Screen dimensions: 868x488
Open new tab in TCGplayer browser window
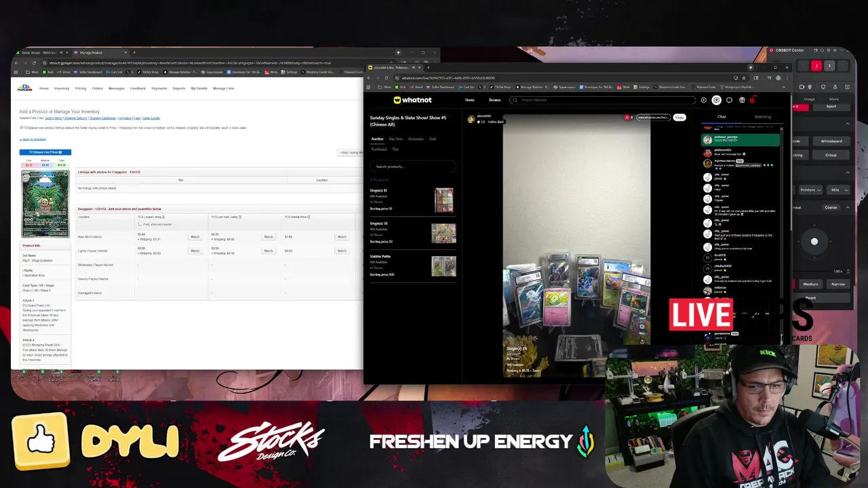click(x=134, y=52)
